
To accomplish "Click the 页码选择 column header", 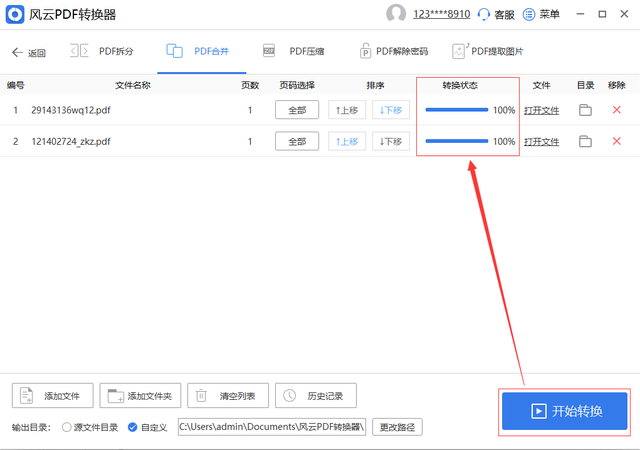I will pos(297,85).
